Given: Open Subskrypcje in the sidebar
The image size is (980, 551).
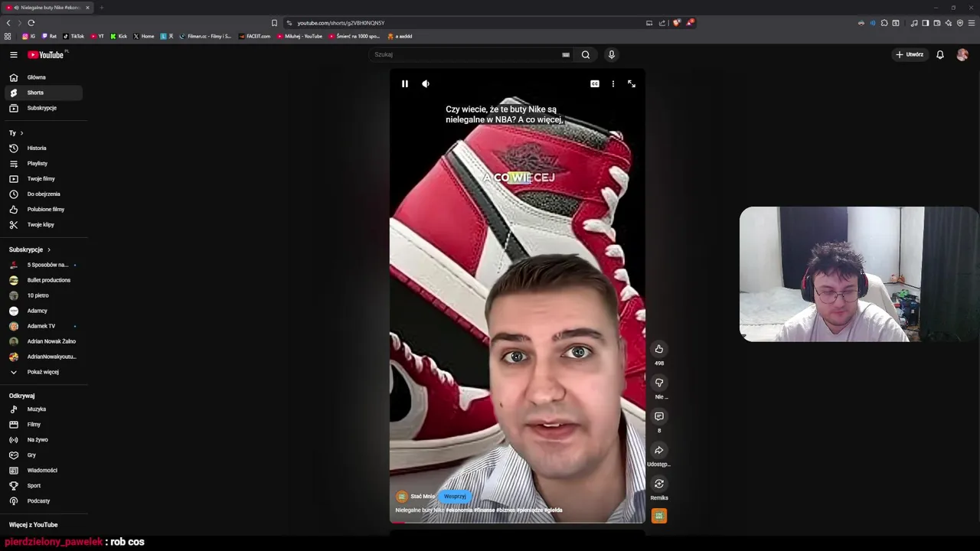Looking at the screenshot, I should (x=44, y=108).
